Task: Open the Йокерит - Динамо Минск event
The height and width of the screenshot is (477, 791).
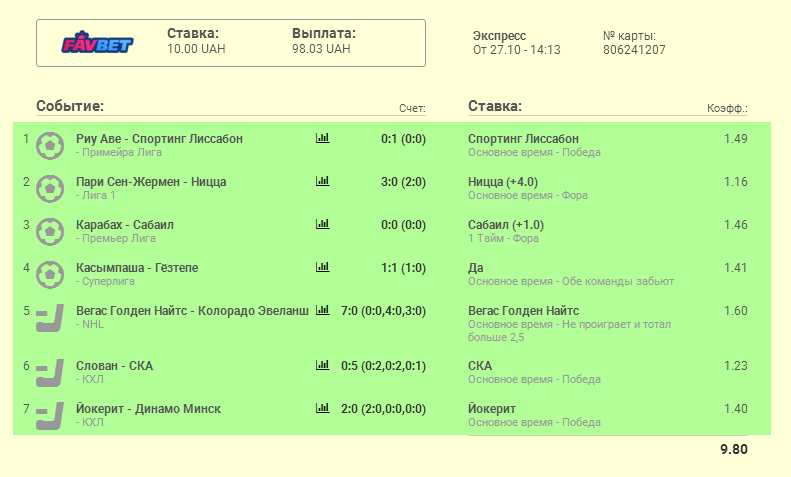Action: pos(148,408)
